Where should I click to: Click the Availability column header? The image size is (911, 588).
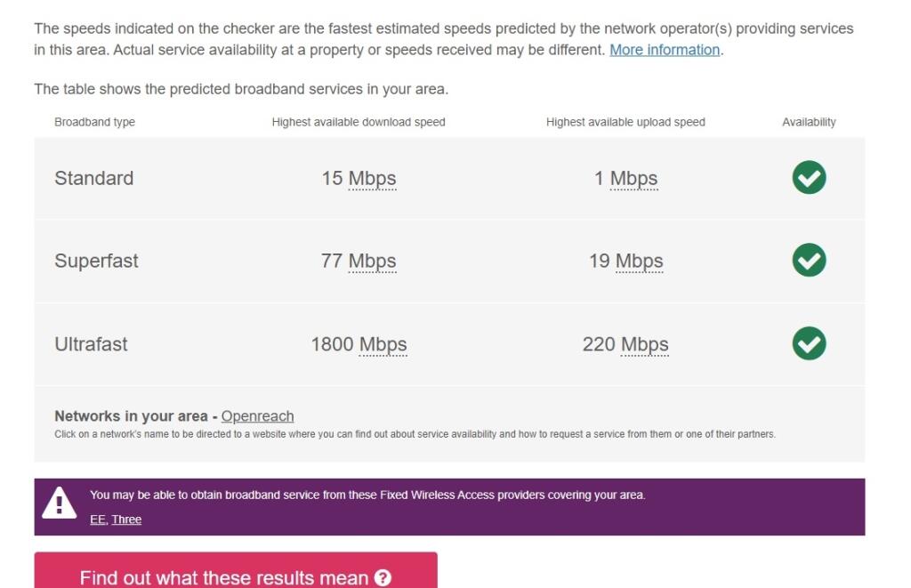coord(808,122)
